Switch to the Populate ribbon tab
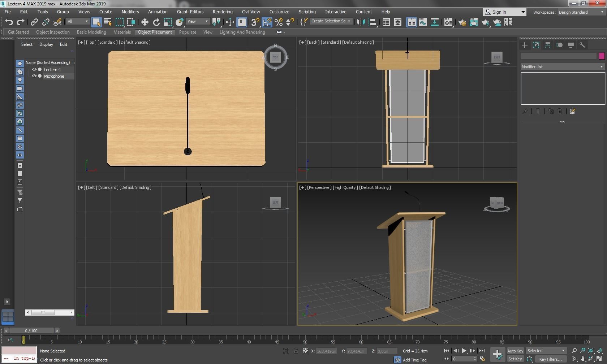The image size is (607, 364). click(x=188, y=32)
